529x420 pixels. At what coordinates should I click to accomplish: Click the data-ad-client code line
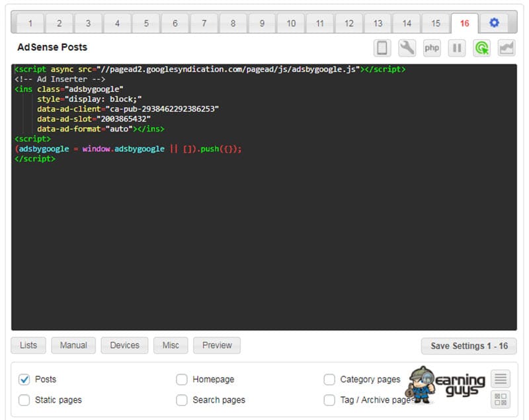point(128,109)
